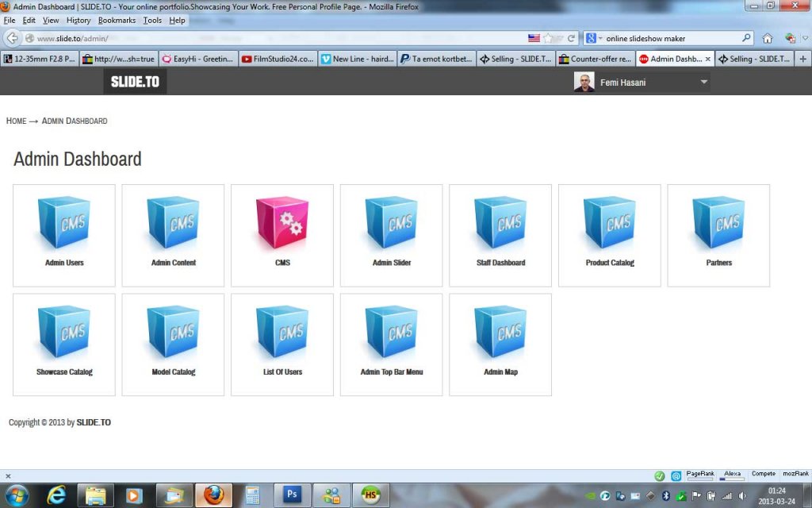Click the Home breadcrumb link
Viewport: 812px width, 508px height.
(x=16, y=121)
